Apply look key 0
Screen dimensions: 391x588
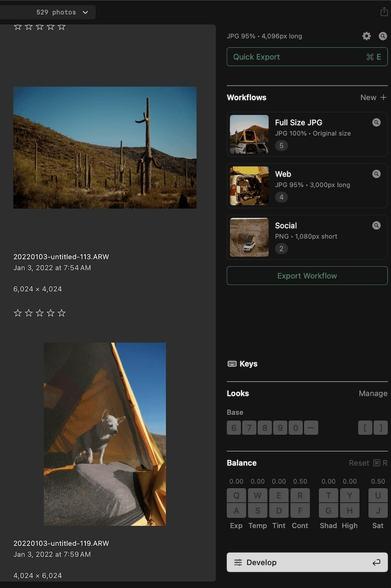[295, 428]
